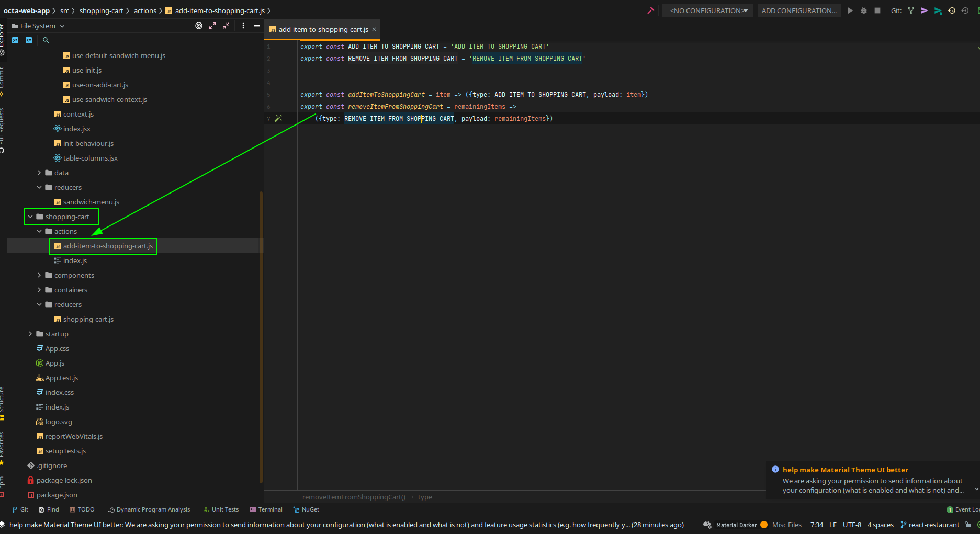Expand the Material Theme notification

(976, 490)
